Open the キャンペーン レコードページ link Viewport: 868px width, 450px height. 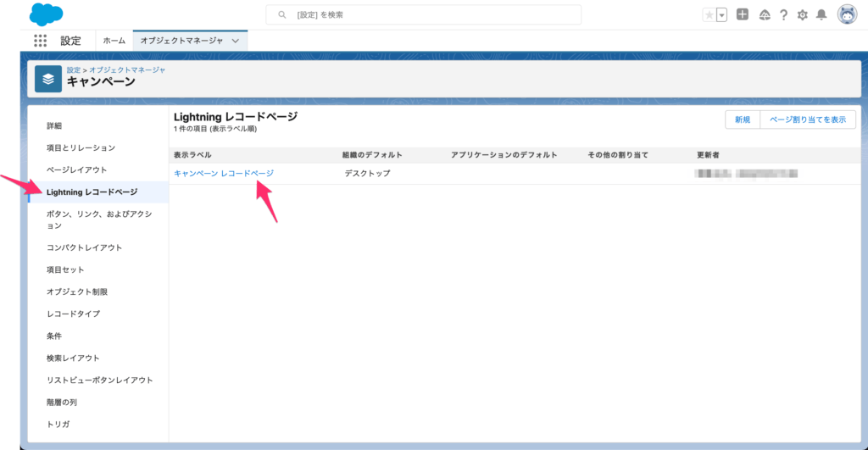223,173
